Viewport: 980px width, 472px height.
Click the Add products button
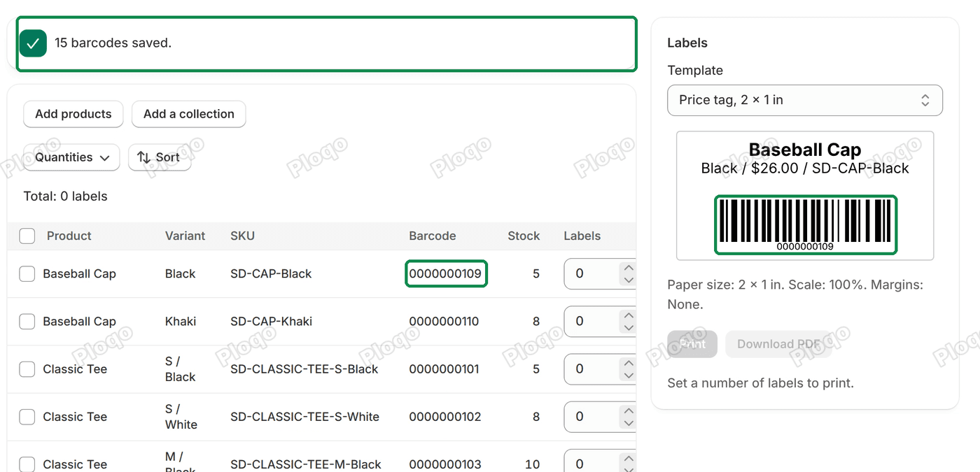73,114
